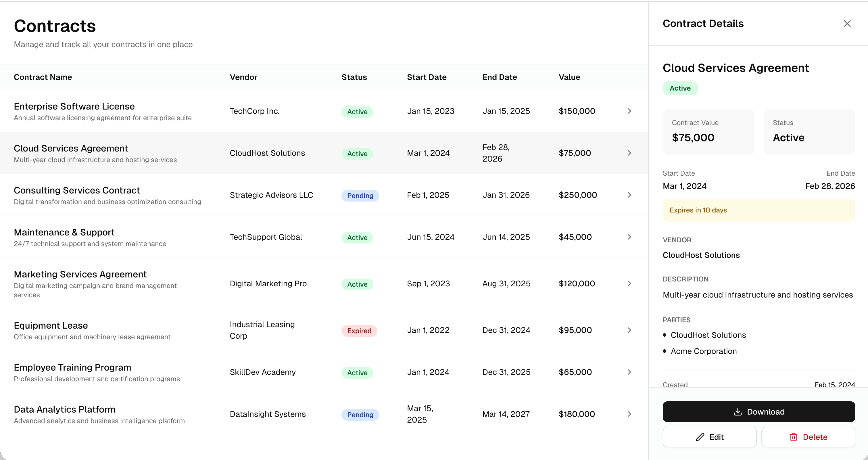Click CloudHost Solutions vendor name in details

point(701,255)
